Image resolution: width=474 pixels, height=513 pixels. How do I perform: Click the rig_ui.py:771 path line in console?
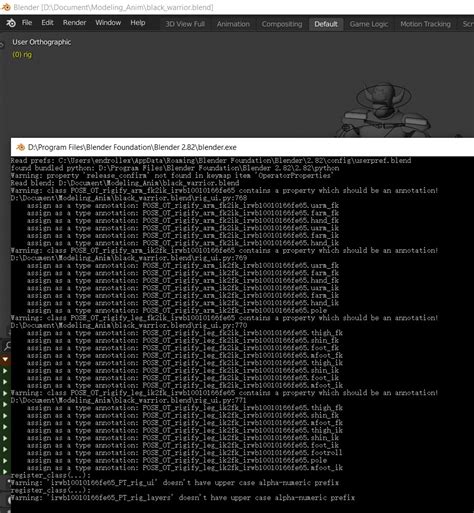(129, 400)
